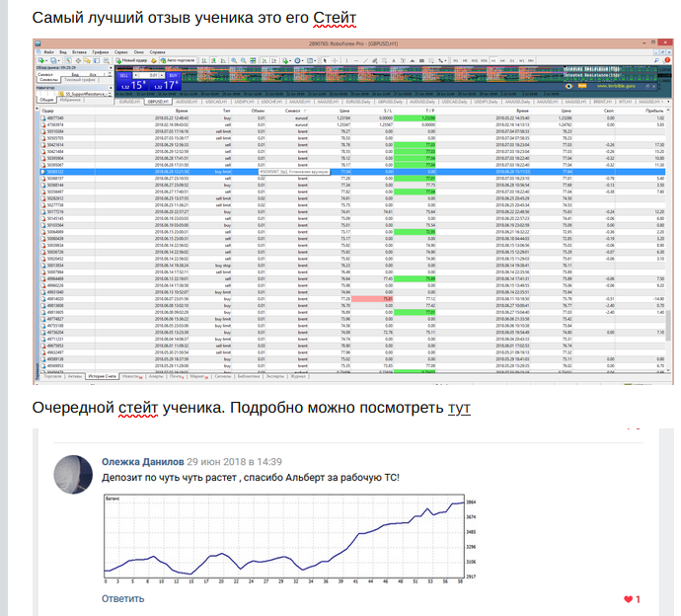Switch to the История Счета terminal tab
The width and height of the screenshot is (681, 616).
103,376
